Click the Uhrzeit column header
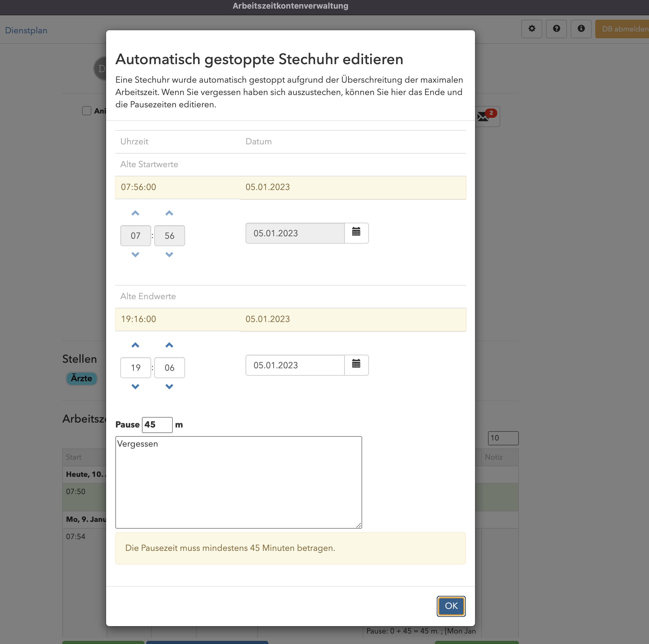The image size is (649, 644). coord(134,142)
